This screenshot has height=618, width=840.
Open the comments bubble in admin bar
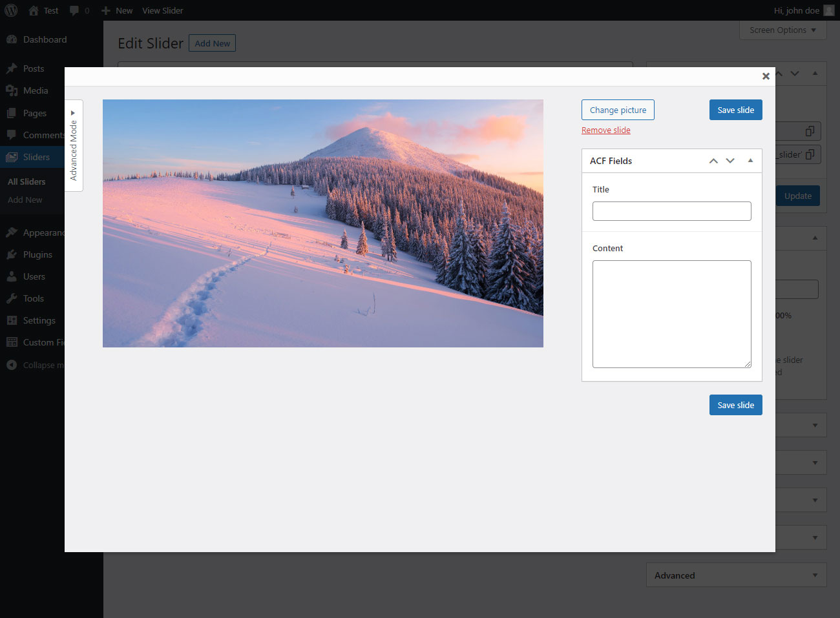[74, 10]
